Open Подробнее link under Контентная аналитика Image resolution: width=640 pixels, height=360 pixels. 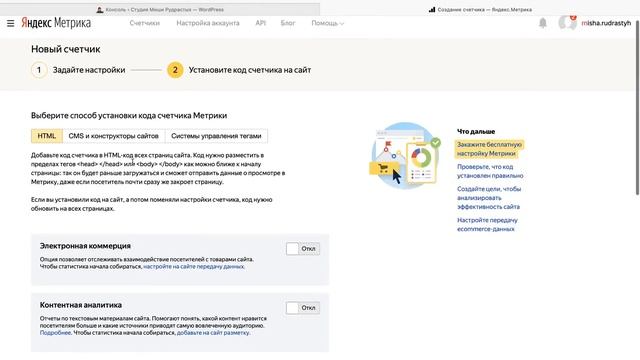(55, 333)
